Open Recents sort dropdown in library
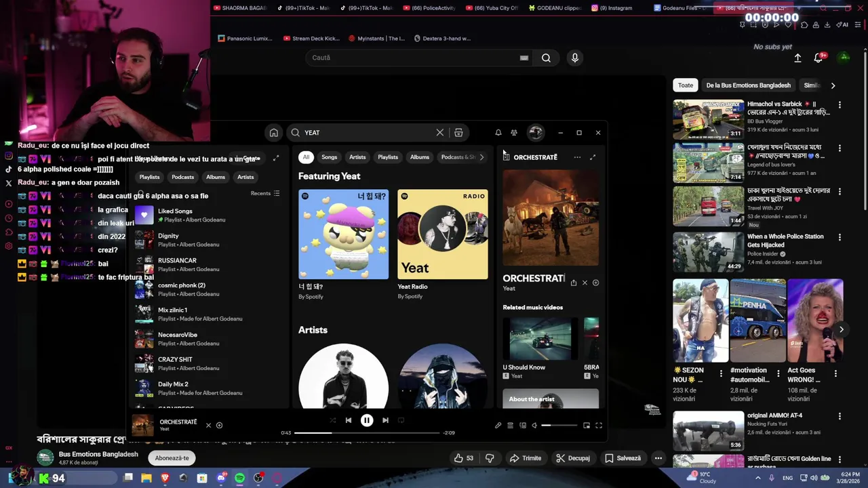Screen dimensions: 868x488 [265, 193]
